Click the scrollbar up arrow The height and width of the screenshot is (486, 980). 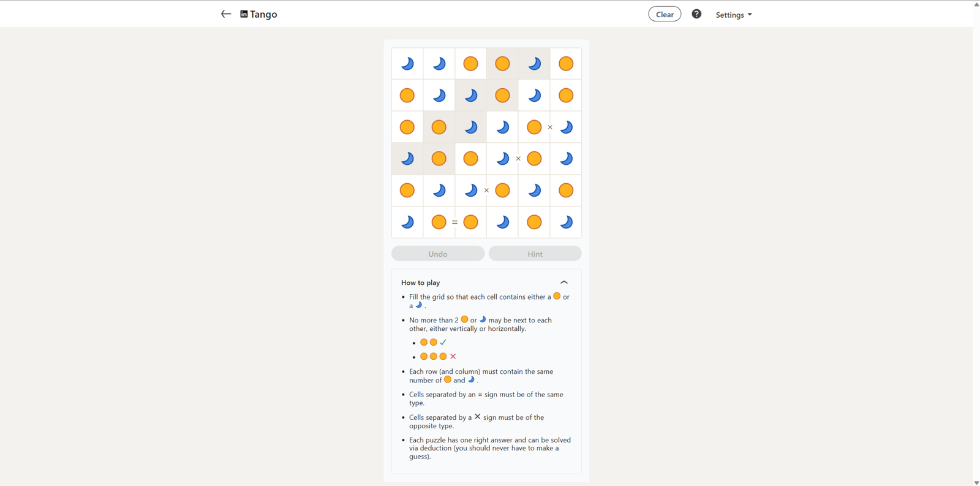[x=976, y=4]
